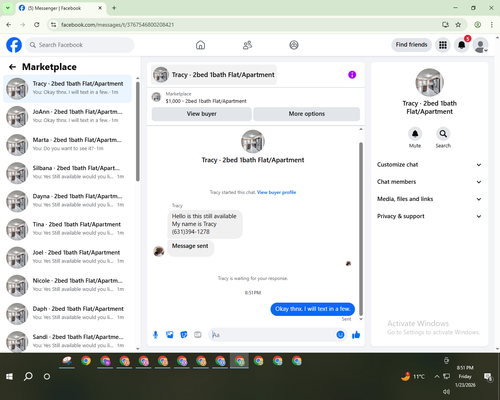Open the Facebook apps grid menu
This screenshot has width=500, height=400.
coord(443,45)
